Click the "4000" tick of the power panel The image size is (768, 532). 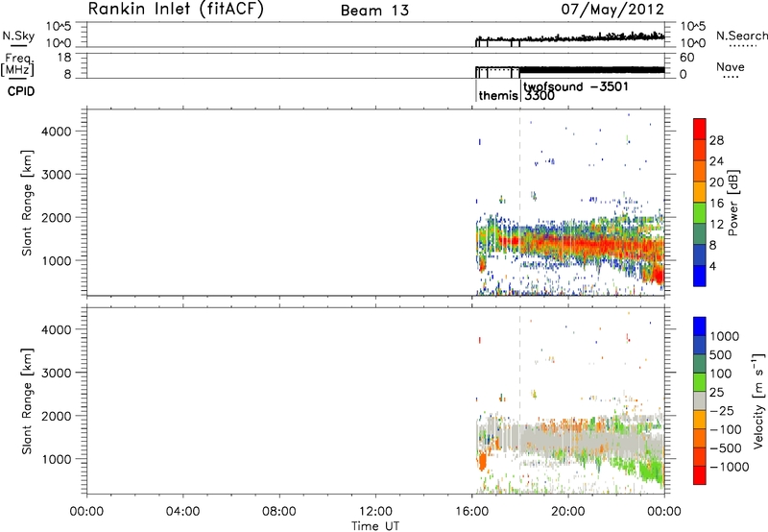57,132
